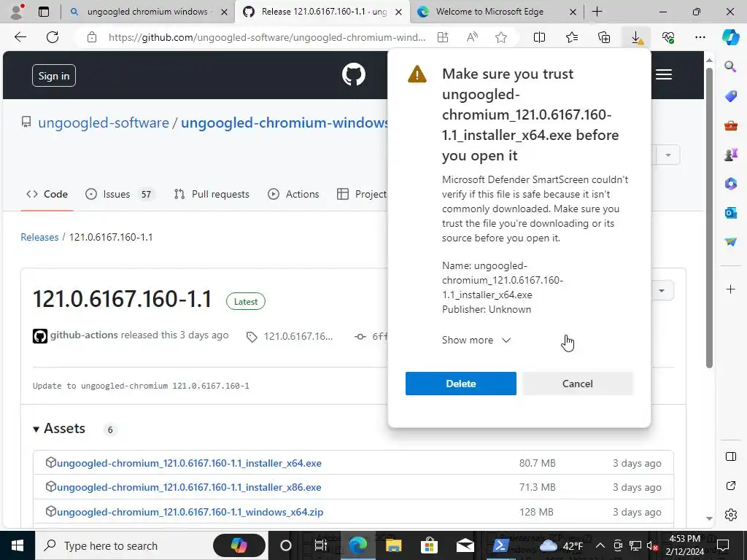Collapse the Assets section

pyautogui.click(x=60, y=429)
